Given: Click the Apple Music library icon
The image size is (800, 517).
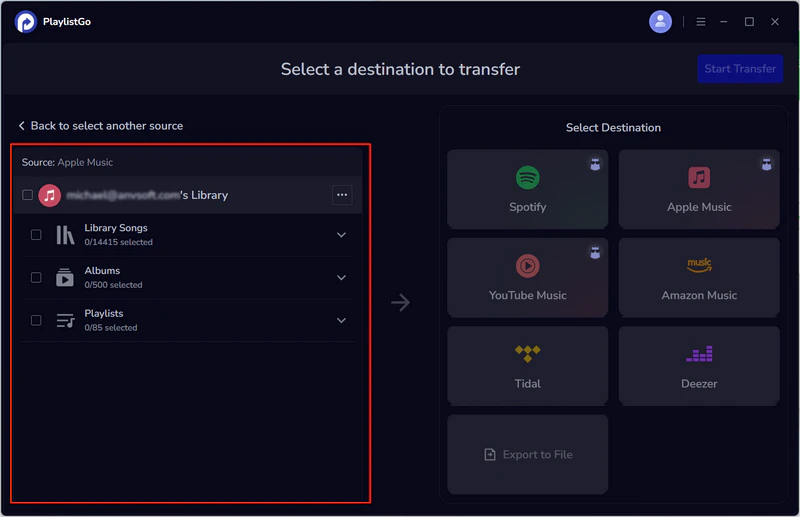Looking at the screenshot, I should 49,195.
